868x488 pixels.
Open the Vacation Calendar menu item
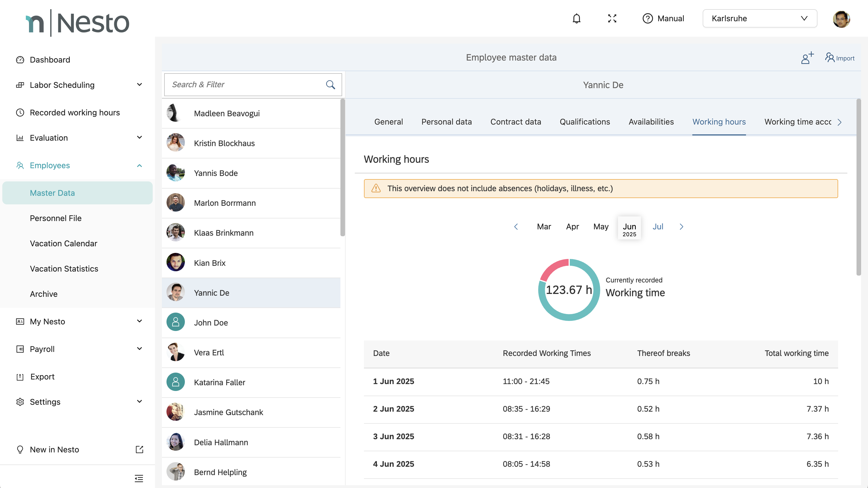click(x=63, y=243)
